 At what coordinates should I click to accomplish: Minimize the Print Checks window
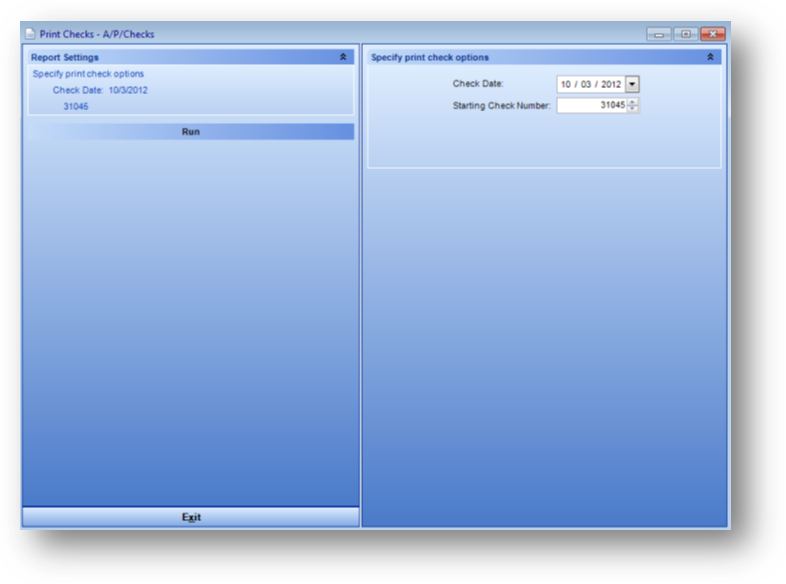click(x=659, y=34)
